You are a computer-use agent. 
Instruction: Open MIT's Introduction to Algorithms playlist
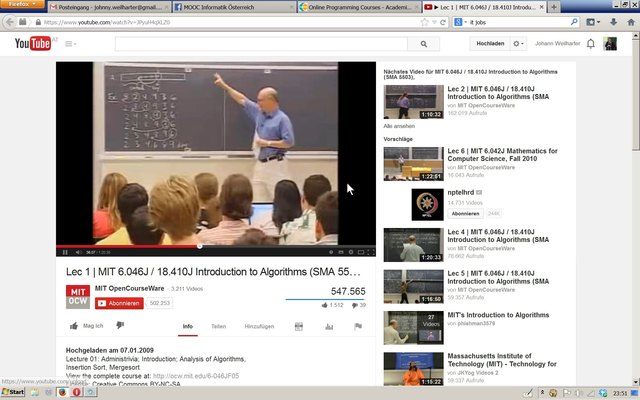(x=498, y=315)
